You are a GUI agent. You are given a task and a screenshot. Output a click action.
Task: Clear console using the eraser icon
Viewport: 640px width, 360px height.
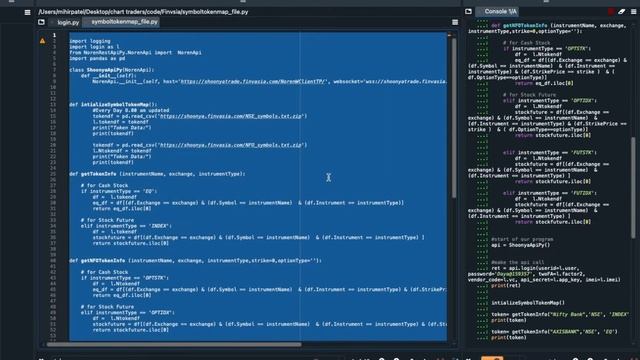tap(622, 11)
